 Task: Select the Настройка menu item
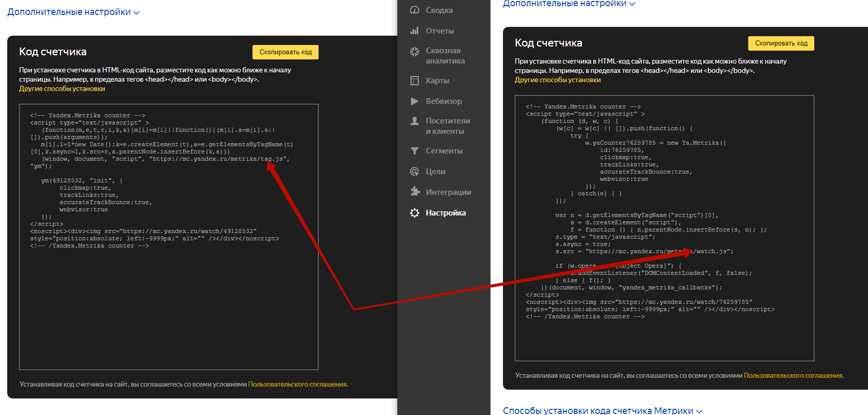446,213
